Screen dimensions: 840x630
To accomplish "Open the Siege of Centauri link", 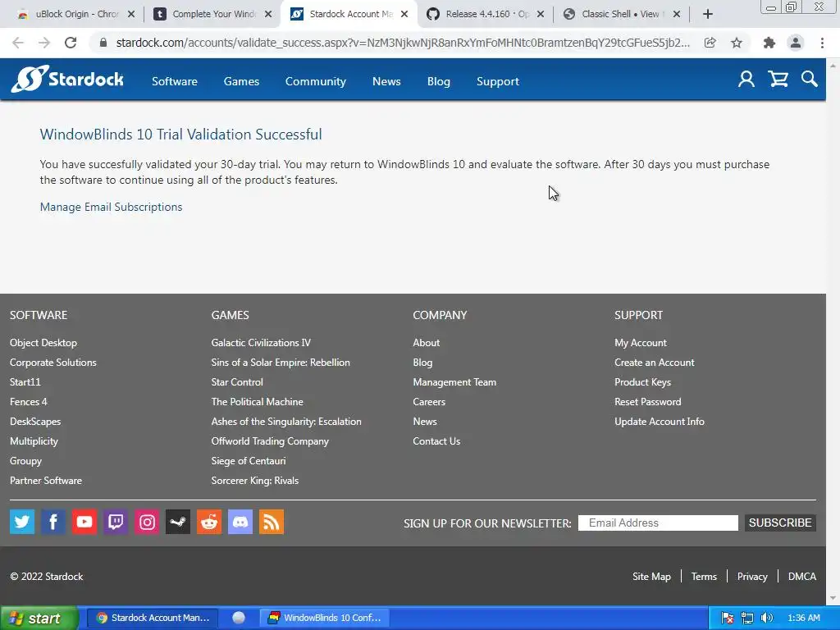I will (x=249, y=461).
